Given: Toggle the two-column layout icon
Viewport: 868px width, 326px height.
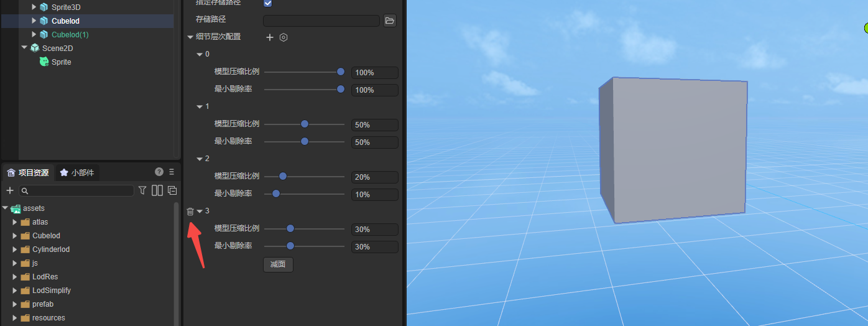Looking at the screenshot, I should [x=157, y=190].
